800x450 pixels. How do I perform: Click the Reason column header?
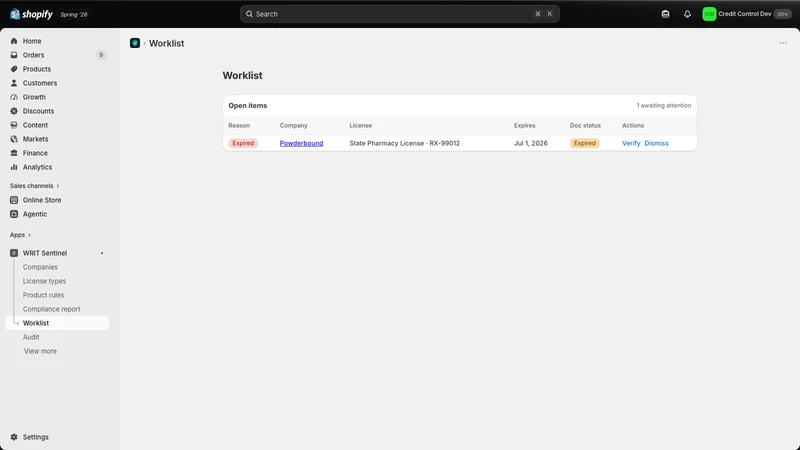click(x=239, y=126)
